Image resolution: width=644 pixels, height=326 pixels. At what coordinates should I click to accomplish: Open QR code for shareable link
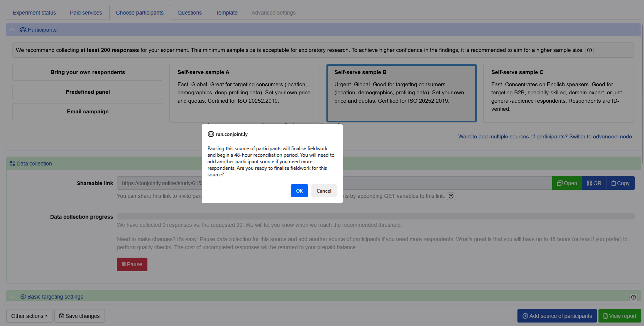coord(594,183)
